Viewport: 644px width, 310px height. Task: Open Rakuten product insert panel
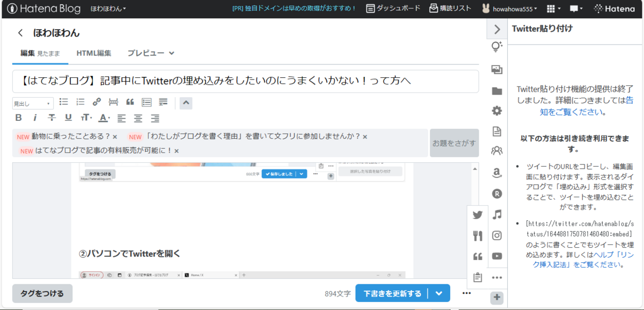point(497,193)
